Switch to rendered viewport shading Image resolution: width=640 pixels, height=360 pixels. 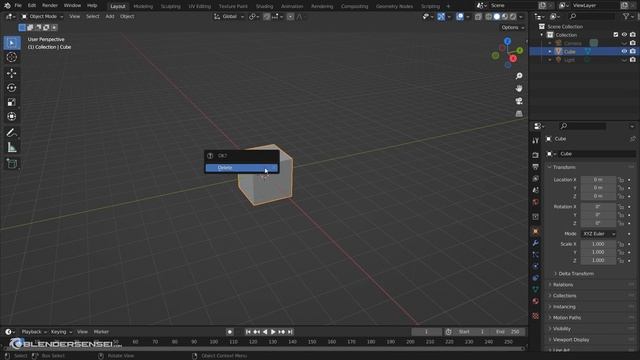[513, 17]
